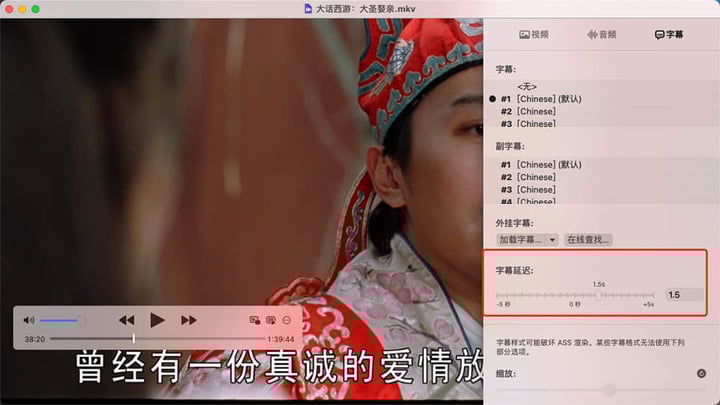Click the minus-circle icon in the control bar

pos(287,320)
